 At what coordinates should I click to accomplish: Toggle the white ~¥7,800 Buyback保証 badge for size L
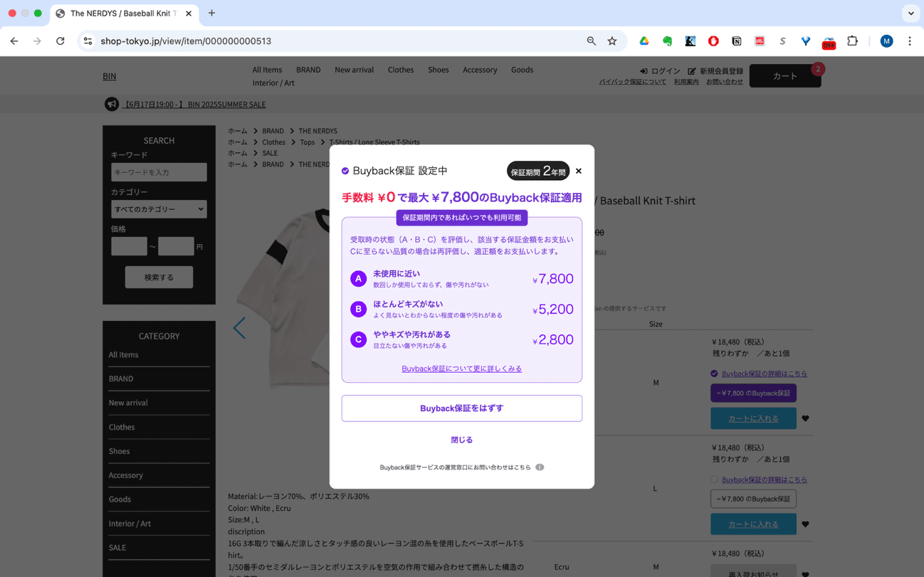[753, 499]
